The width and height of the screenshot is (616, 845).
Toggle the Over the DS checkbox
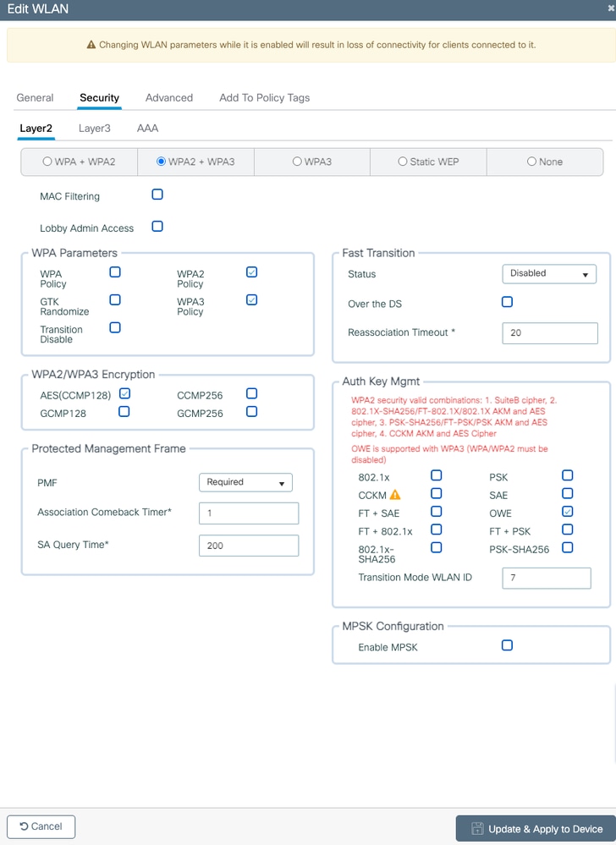[x=507, y=302]
